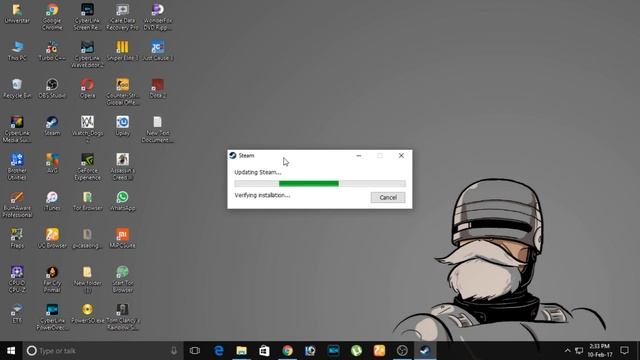Open the Windows Start menu

tap(11, 351)
